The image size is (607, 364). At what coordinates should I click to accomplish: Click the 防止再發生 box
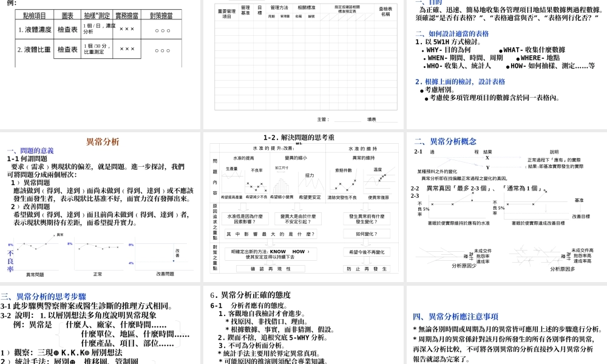point(367,269)
